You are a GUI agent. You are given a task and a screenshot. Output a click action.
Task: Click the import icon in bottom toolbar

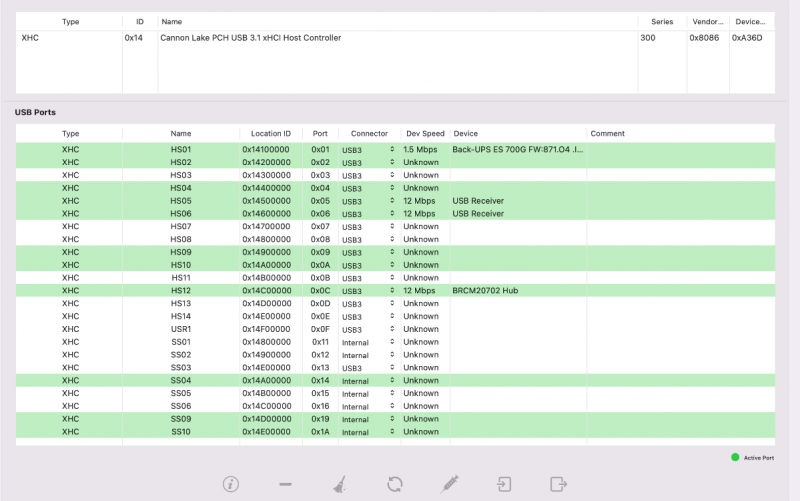pos(505,484)
